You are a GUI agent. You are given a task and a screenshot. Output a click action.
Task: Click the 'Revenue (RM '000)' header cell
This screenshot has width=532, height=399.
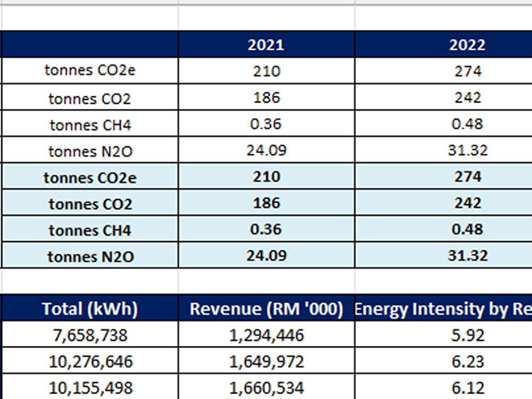pos(267,308)
